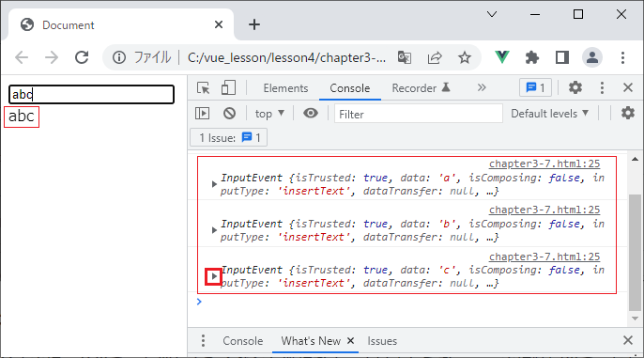The image size is (644, 358).
Task: Open the drawer three-dot menu
Action: 203,341
